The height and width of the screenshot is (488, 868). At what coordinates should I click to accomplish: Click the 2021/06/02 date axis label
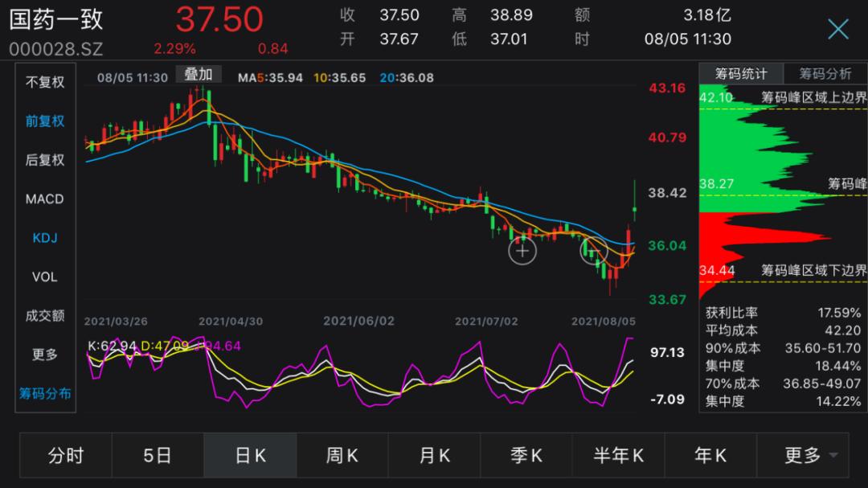(x=358, y=322)
